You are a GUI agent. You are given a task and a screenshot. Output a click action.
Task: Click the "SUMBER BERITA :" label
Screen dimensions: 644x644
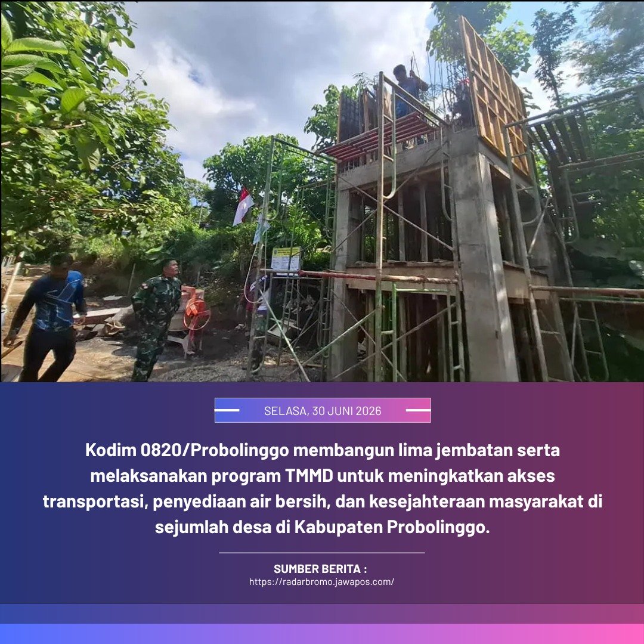pos(320,569)
